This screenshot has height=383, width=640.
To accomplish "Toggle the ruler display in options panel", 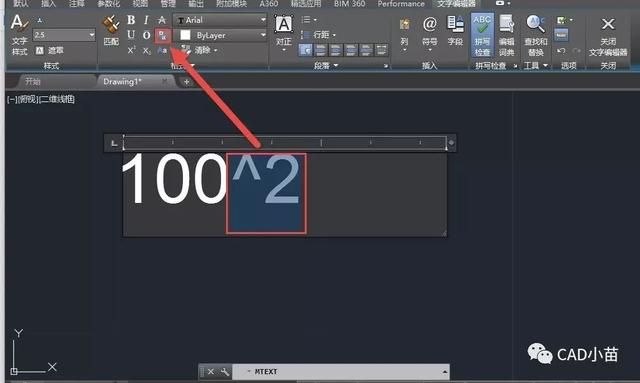I will pos(561,35).
